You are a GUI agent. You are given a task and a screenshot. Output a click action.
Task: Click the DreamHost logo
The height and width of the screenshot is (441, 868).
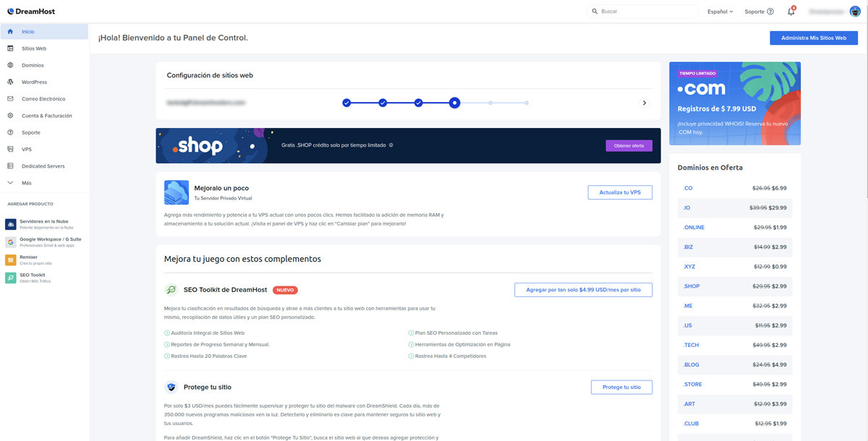(30, 12)
